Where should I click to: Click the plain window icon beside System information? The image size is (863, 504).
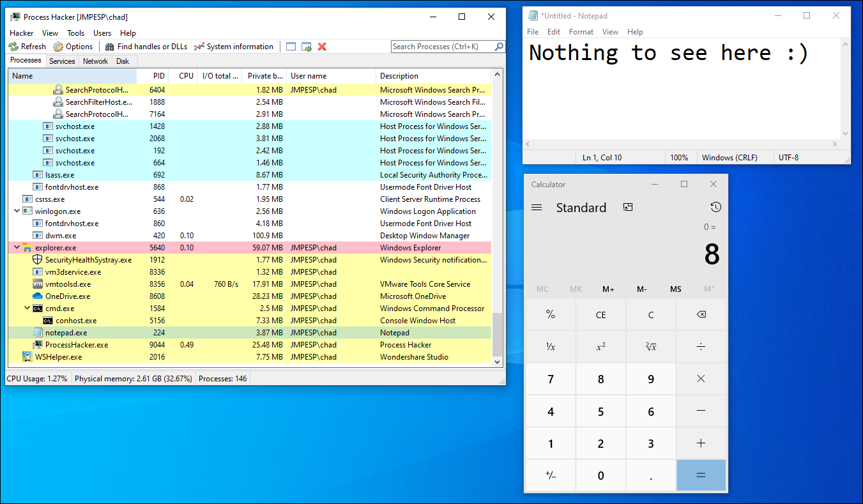pos(291,47)
